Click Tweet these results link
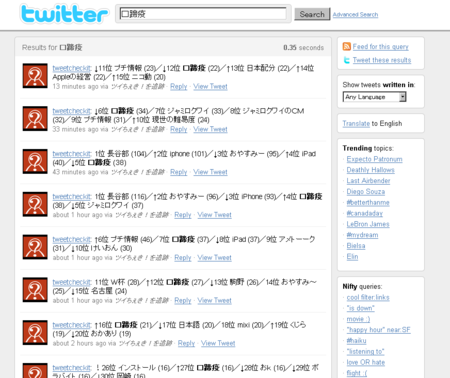The height and width of the screenshot is (378, 450). click(x=382, y=60)
